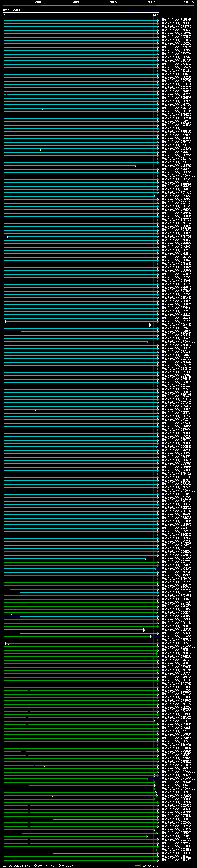The width and height of the screenshot is (197, 868).
Task: Click the yellow in-query gap marker in the legend
Action: (x=25, y=866)
